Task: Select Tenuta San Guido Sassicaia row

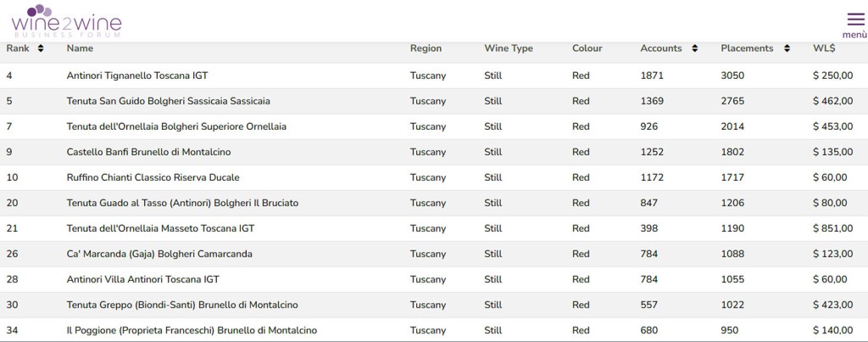Action: (168, 101)
